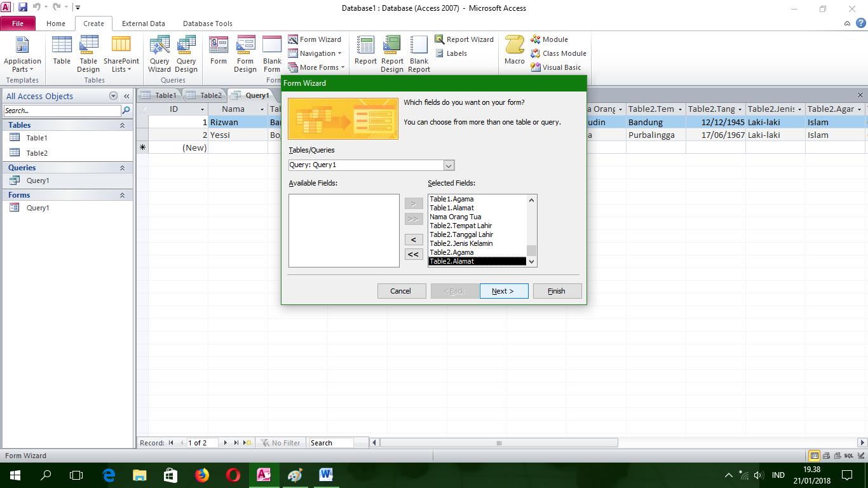The height and width of the screenshot is (488, 868).
Task: Cancel the Form Wizard
Action: [402, 290]
